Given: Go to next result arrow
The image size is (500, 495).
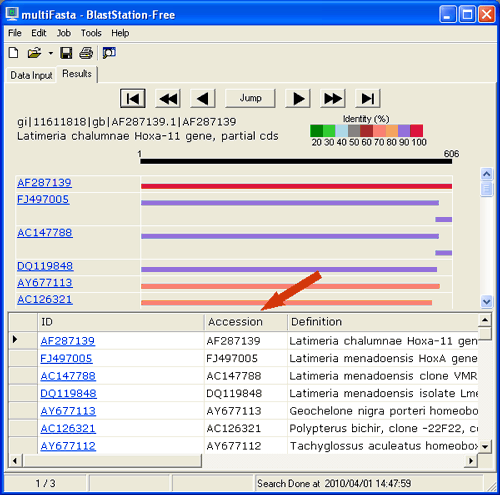Looking at the screenshot, I should pyautogui.click(x=298, y=98).
